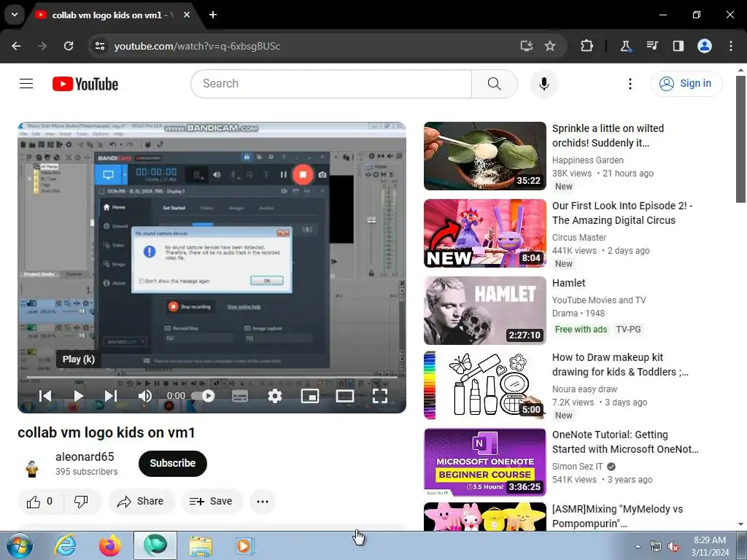The width and height of the screenshot is (747, 560).
Task: Open Windows Explorer folder from taskbar
Action: click(x=201, y=545)
